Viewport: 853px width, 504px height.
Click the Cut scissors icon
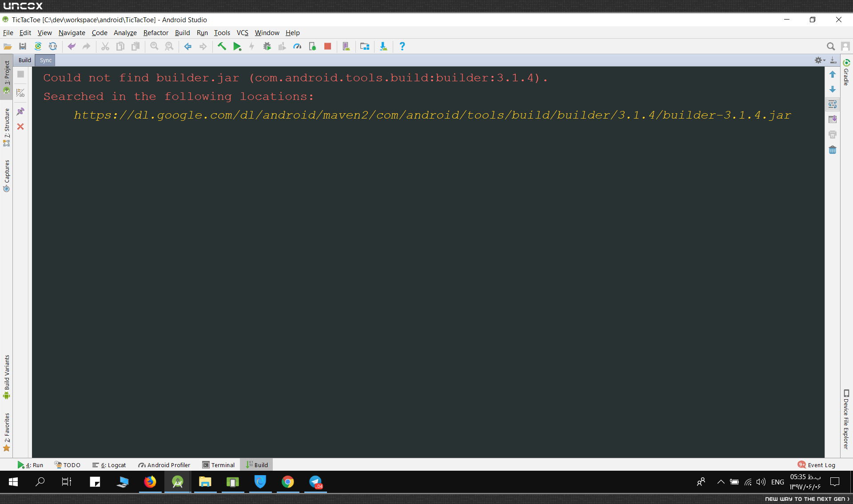pyautogui.click(x=105, y=46)
